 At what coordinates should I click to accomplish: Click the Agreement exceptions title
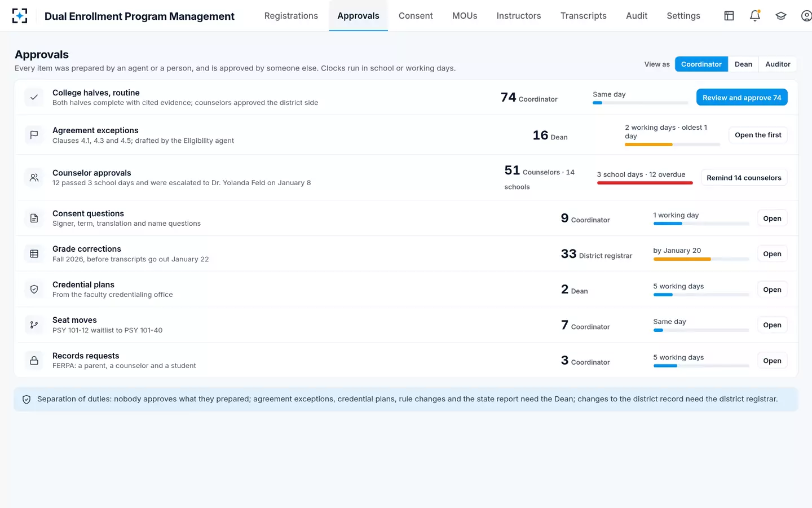[x=95, y=130]
